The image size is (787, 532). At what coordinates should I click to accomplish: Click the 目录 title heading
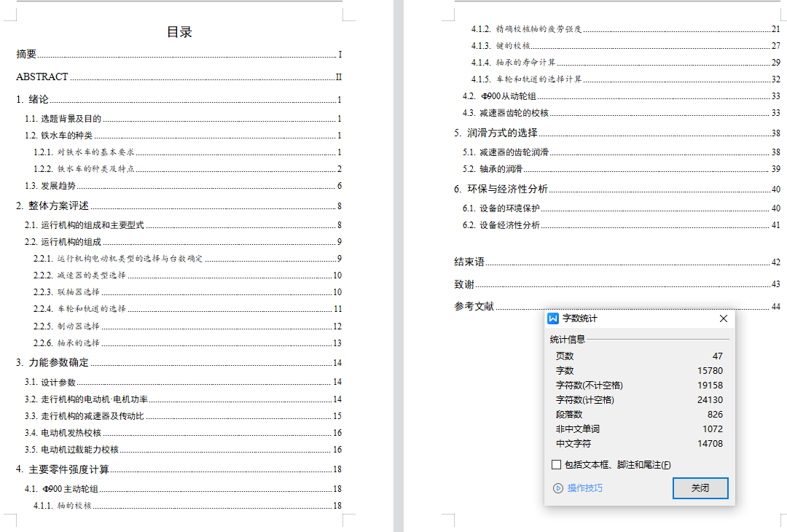click(179, 32)
